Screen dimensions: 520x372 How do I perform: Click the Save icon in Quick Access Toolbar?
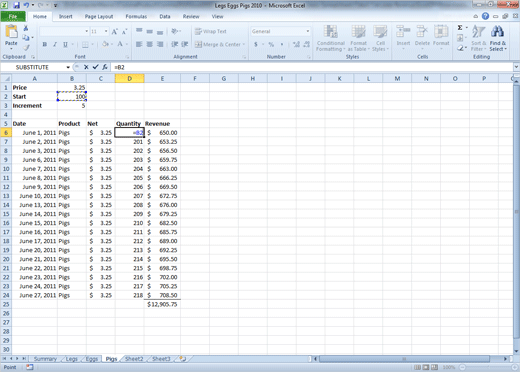tap(16, 5)
